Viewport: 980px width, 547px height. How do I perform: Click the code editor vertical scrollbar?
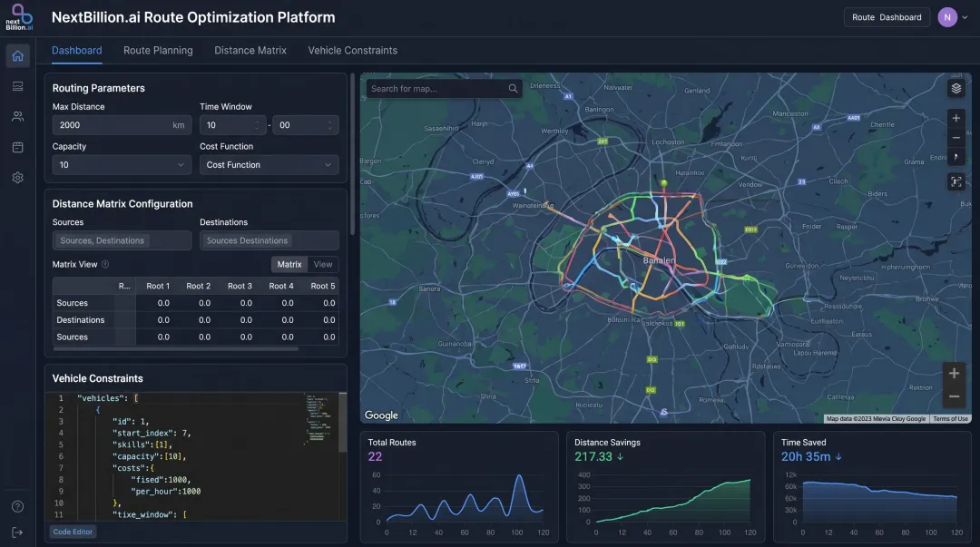(342, 422)
